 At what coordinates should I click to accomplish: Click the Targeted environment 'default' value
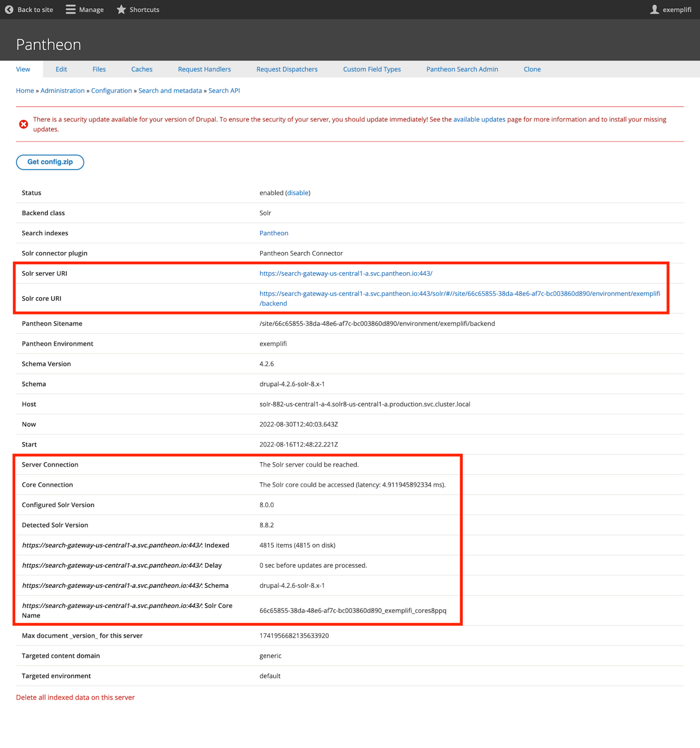pyautogui.click(x=270, y=676)
